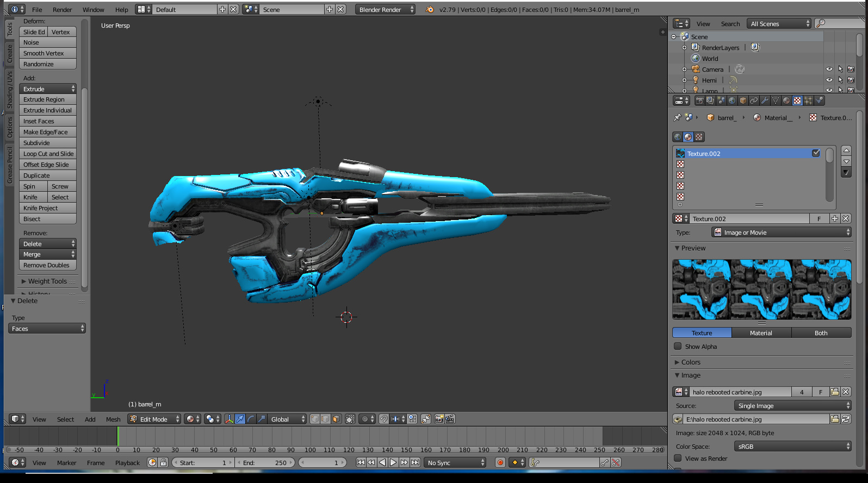Open the Extrude dropdown in Add section
Screen dimensions: 868x483
48,89
